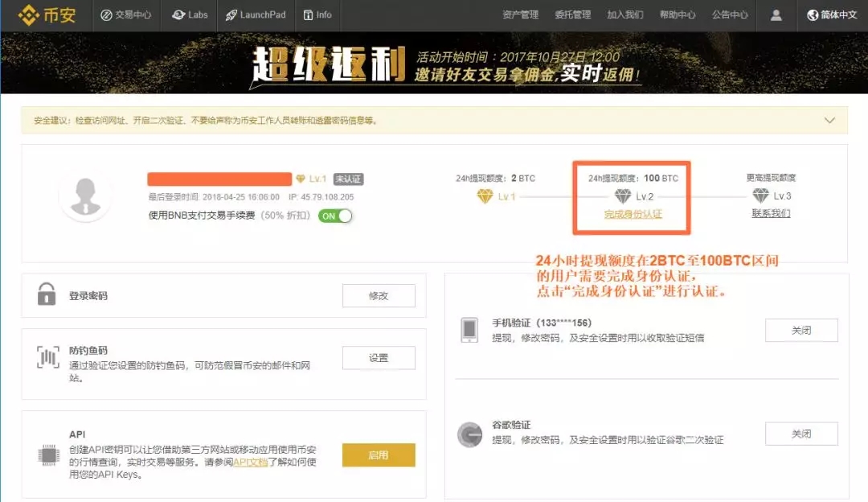Viewport: 868px width, 502px height.
Task: Open the 公告中心 announcement center
Action: (730, 15)
